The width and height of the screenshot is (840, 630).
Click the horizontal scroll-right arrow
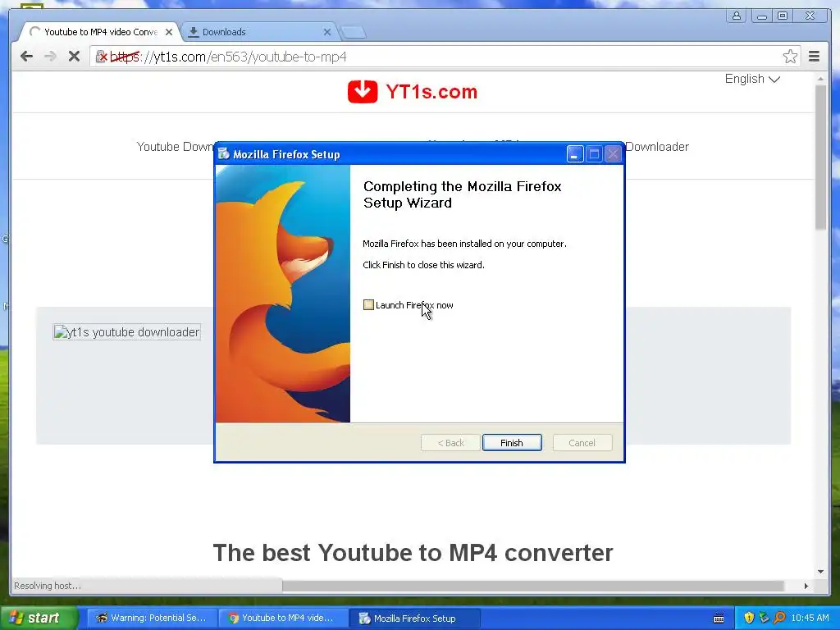coord(806,586)
